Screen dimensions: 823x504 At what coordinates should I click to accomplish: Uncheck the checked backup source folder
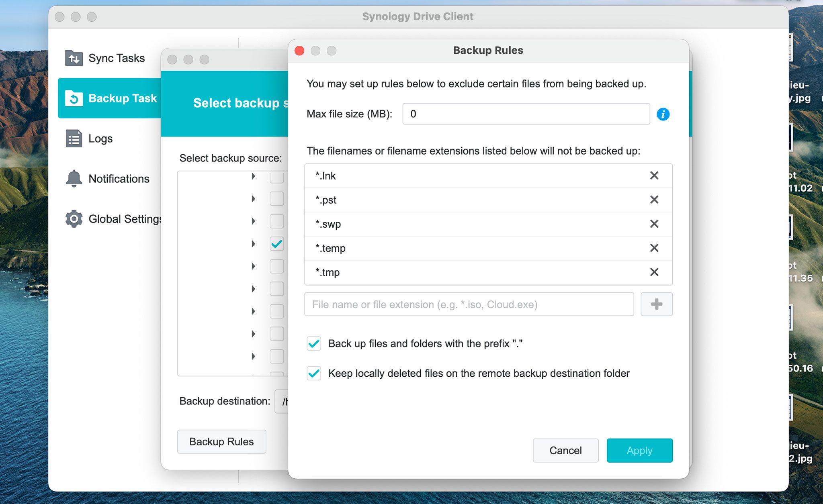[277, 244]
